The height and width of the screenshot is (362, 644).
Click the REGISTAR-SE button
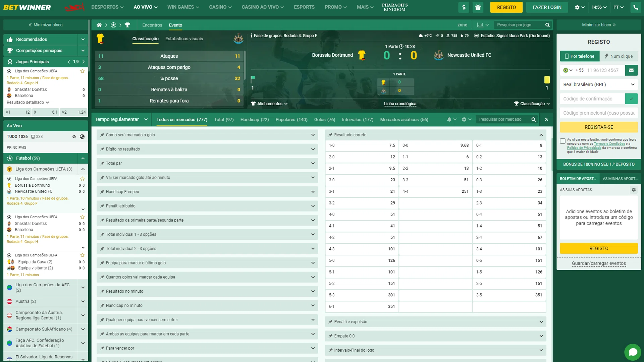coord(599,127)
